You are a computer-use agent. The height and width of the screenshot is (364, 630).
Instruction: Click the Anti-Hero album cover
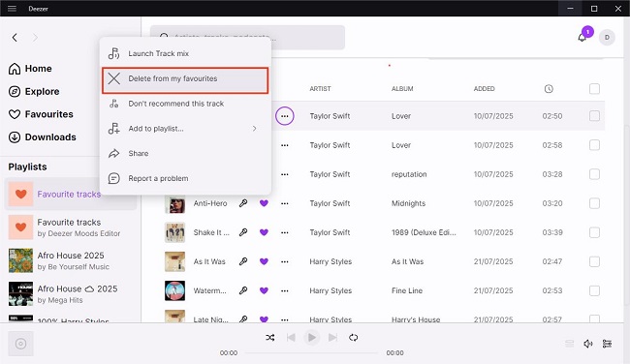point(174,203)
